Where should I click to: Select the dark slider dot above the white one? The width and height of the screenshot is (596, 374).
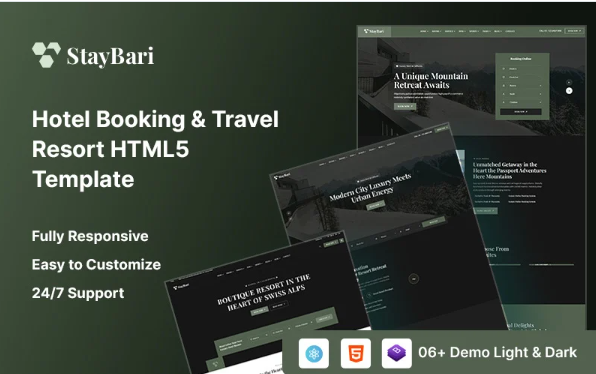click(x=569, y=82)
